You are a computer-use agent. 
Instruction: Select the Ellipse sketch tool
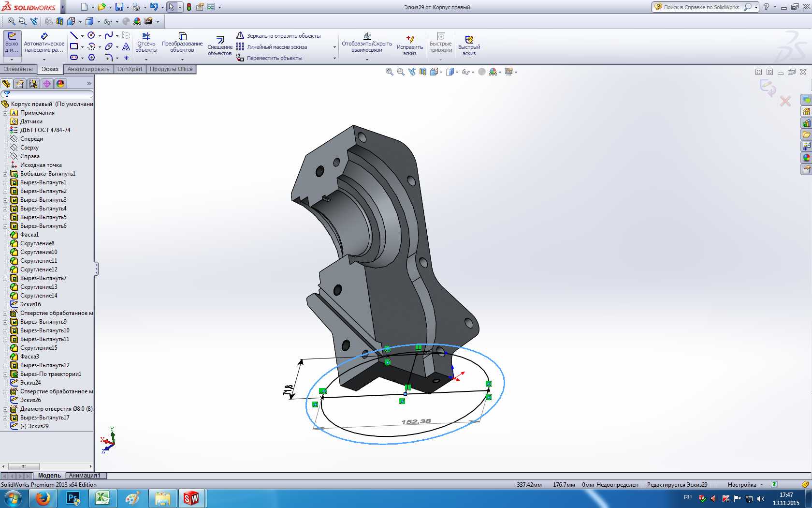pos(109,46)
